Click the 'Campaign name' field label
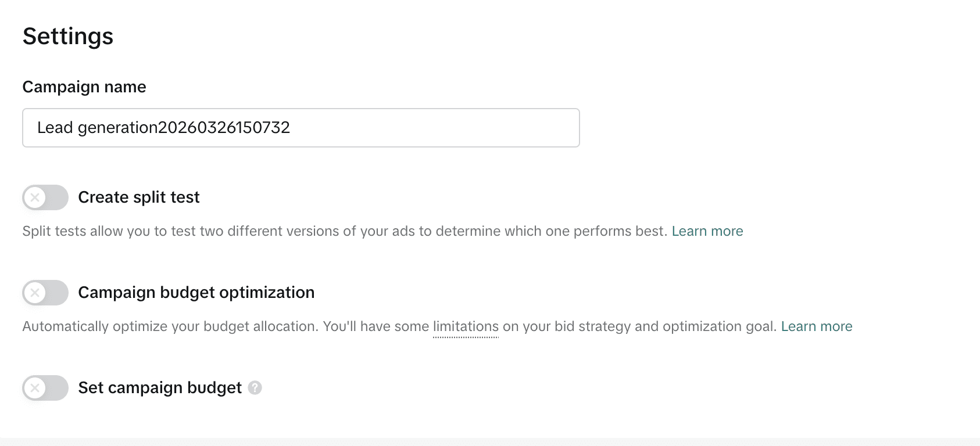Viewport: 980px width, 446px height. (84, 87)
